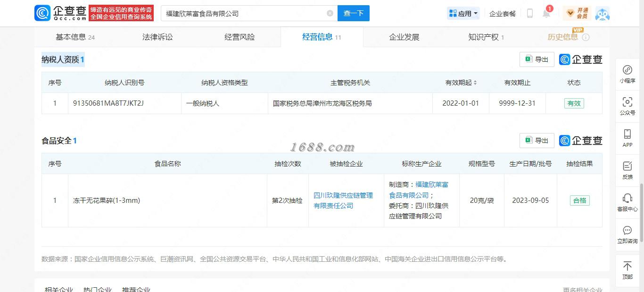Click the 纳税人资质 section heading
Screen dimensions: 644x292
[63, 59]
